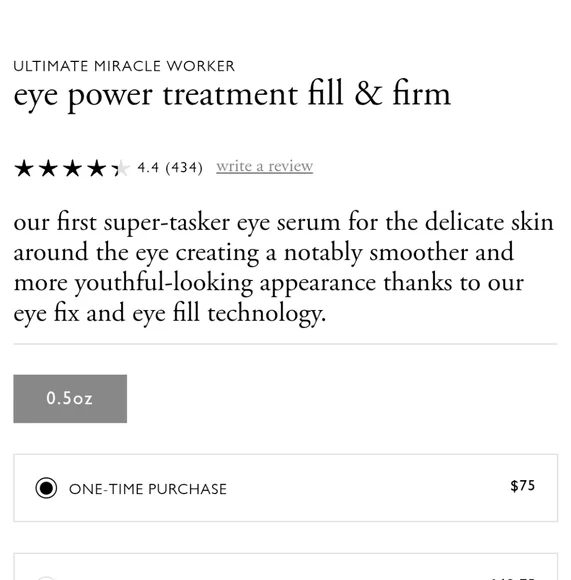Click the partially filled fifth star
Image resolution: width=571 pixels, height=580 pixels.
(121, 168)
